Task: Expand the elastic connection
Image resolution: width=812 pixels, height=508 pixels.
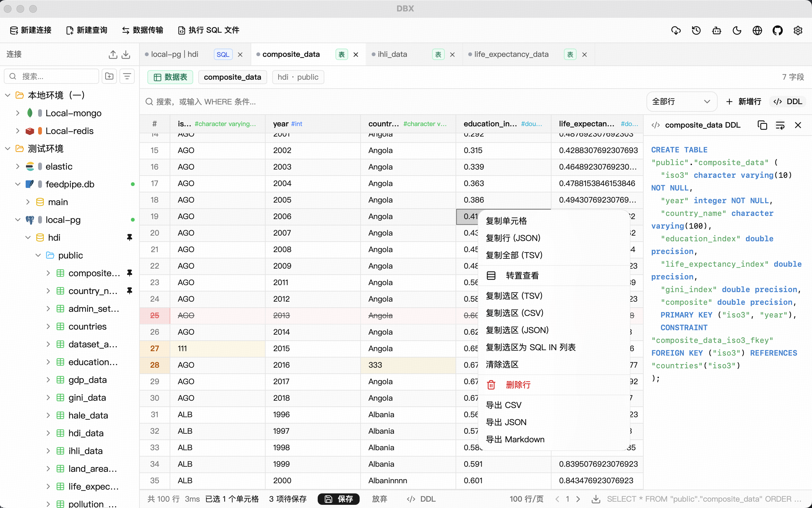Action: [18, 166]
